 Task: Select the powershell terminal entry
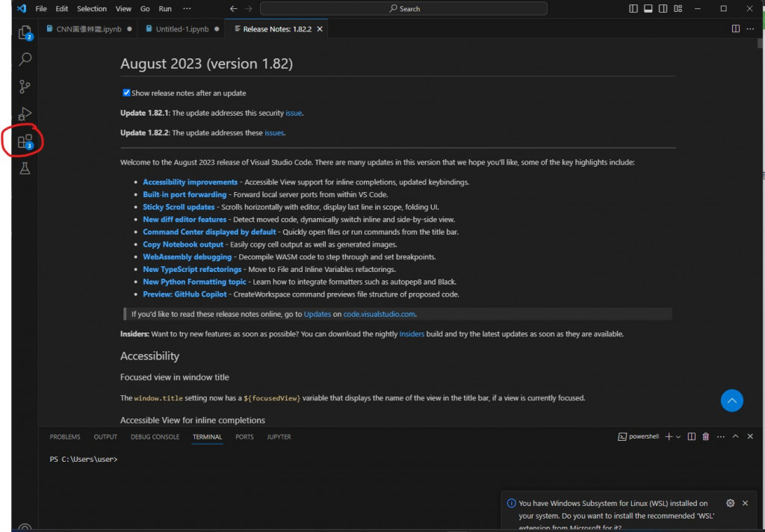tap(638, 437)
